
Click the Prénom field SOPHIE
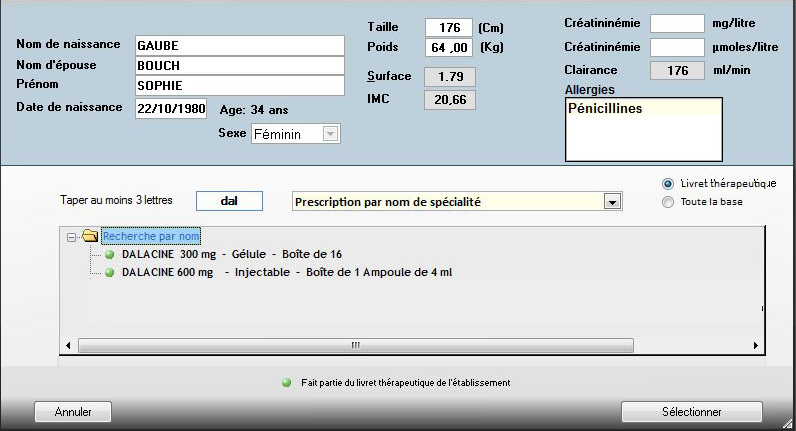click(240, 85)
